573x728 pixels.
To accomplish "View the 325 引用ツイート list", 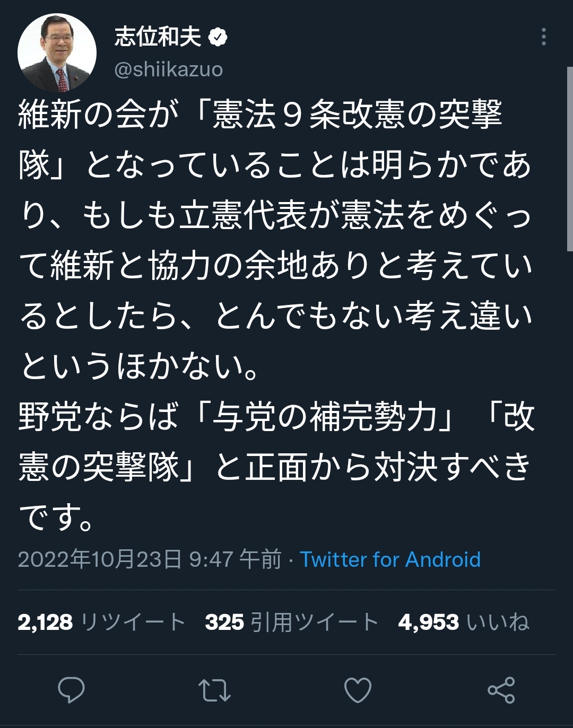I will point(291,622).
